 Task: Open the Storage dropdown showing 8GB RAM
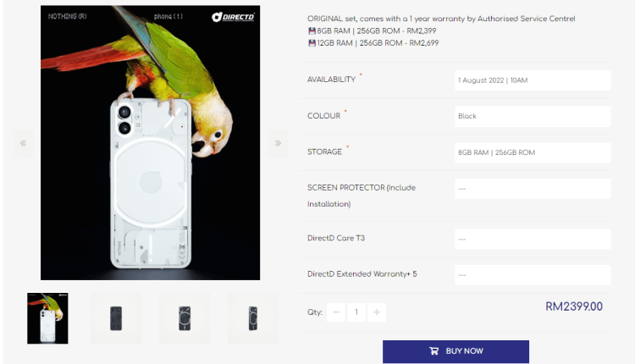tap(533, 152)
